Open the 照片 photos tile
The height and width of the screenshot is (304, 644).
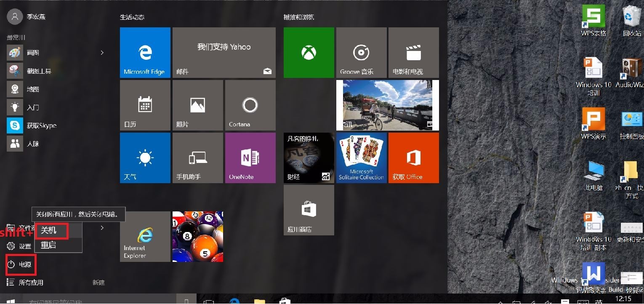[x=198, y=105]
